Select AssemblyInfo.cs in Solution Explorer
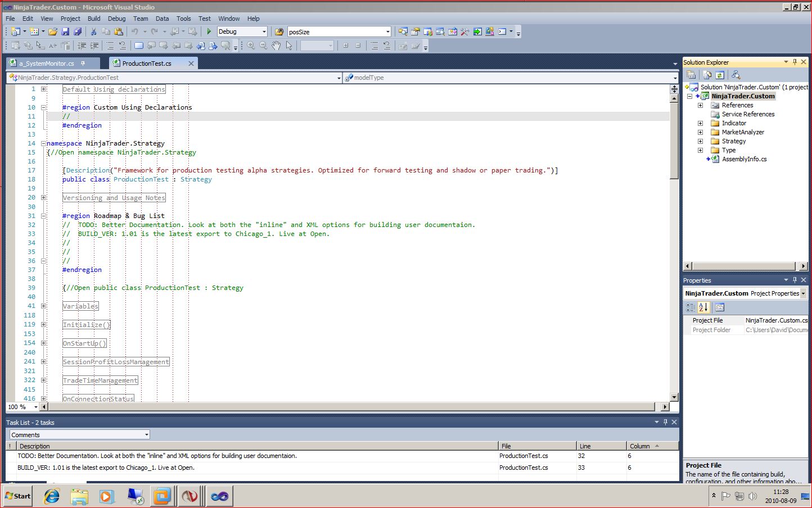 pos(744,159)
